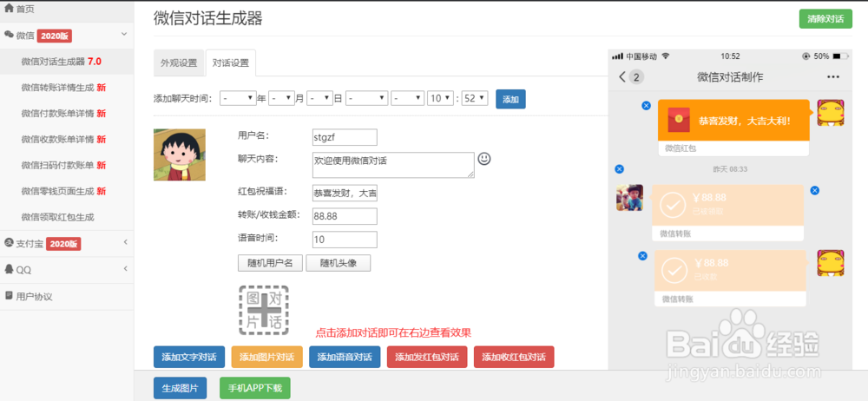
Task: Click the 图片对话 dashed plus placeholder
Action: [x=264, y=310]
